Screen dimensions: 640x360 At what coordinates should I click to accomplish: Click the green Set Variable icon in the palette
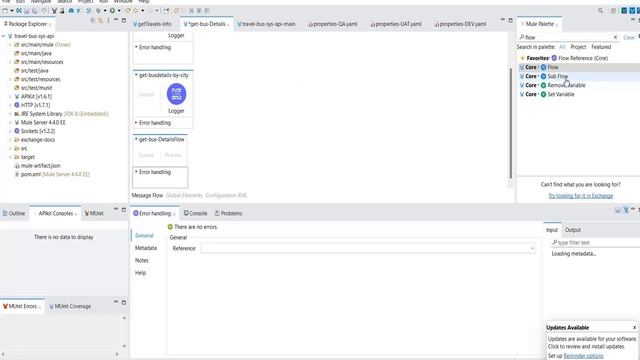pyautogui.click(x=543, y=94)
